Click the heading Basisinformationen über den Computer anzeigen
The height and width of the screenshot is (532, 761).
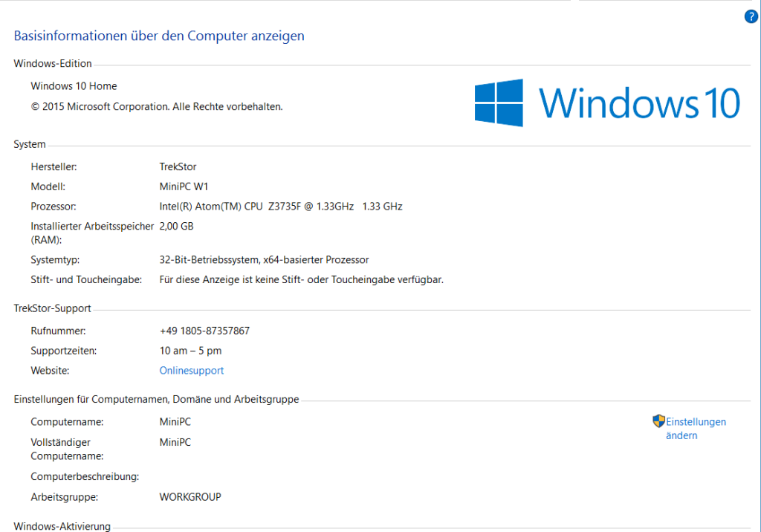159,36
